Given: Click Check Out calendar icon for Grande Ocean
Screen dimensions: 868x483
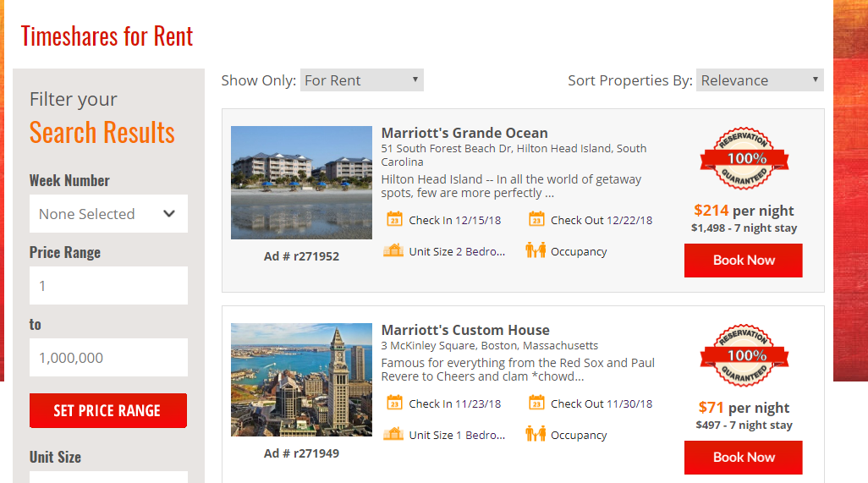Looking at the screenshot, I should (536, 219).
